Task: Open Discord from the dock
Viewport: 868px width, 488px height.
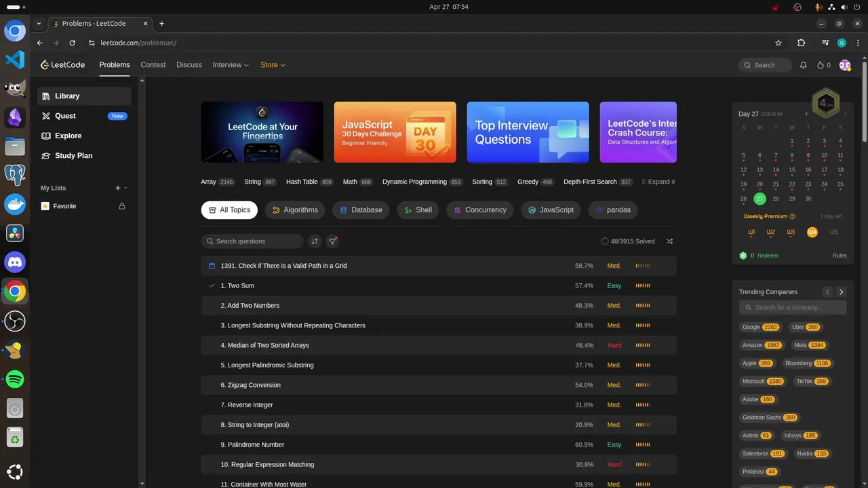Action: click(x=15, y=262)
